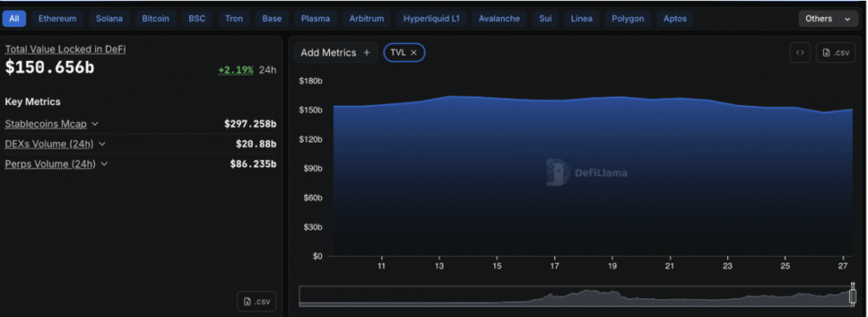Click the embed code icon above chart

point(800,53)
